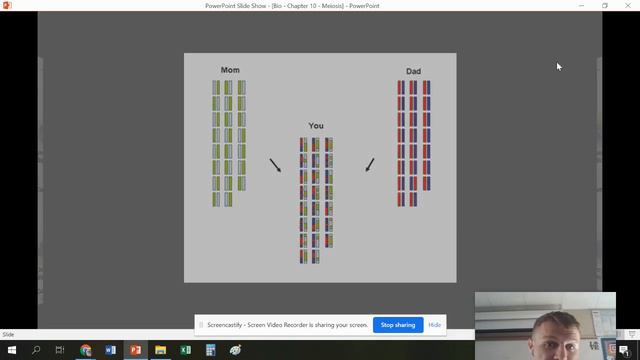Screen dimensions: 640x360
Task: Switch to Google Chrome from the taskbar
Action: pyautogui.click(x=86, y=350)
